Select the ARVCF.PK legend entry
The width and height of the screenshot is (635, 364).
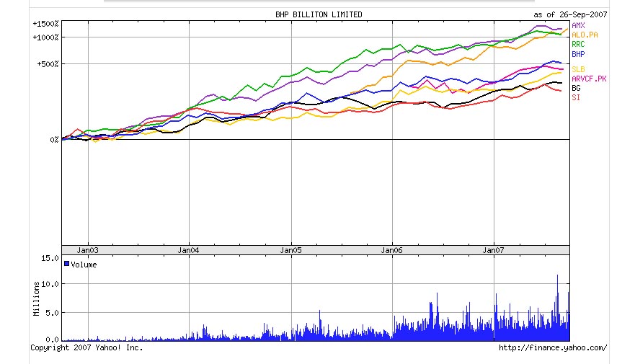589,79
